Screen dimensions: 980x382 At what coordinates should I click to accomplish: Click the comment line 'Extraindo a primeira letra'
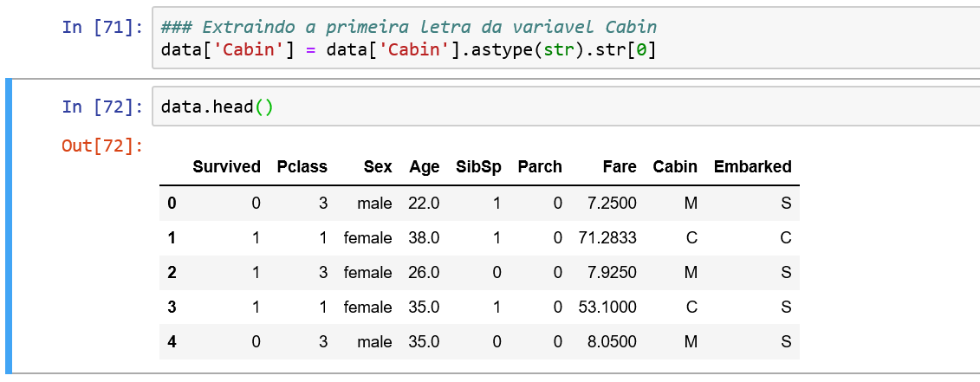pos(409,27)
